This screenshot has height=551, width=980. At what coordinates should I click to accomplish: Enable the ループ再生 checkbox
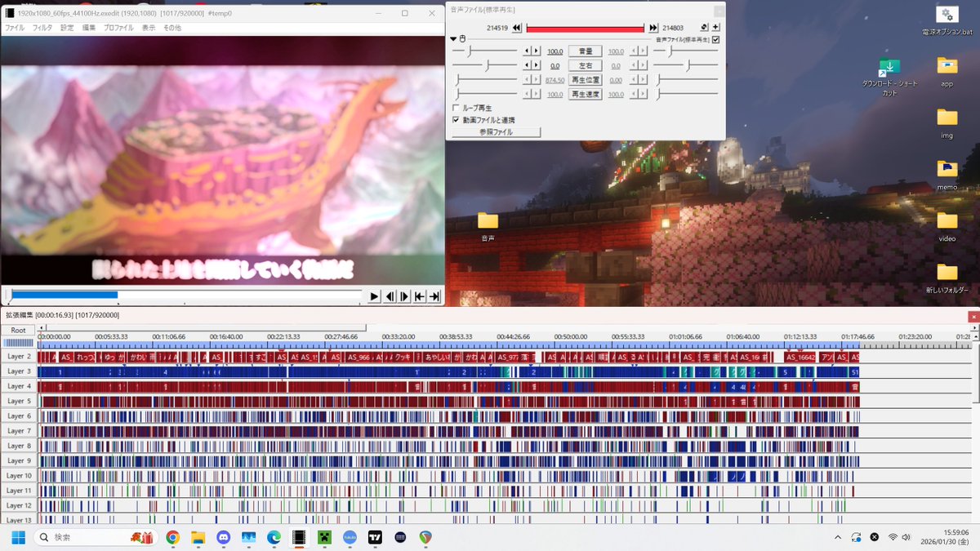456,108
